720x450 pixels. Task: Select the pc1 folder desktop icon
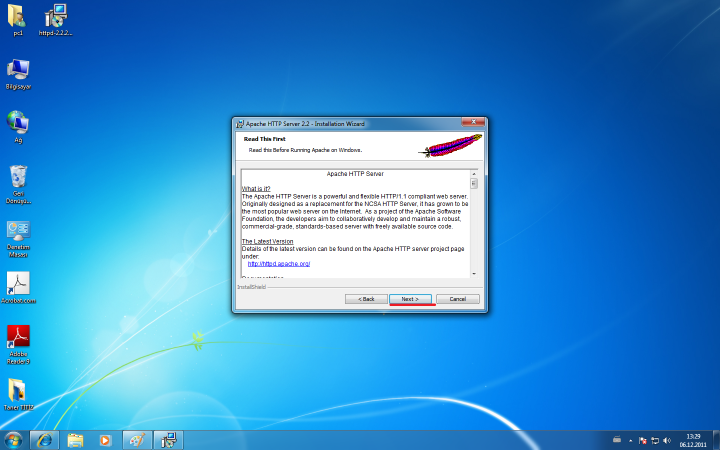click(18, 18)
